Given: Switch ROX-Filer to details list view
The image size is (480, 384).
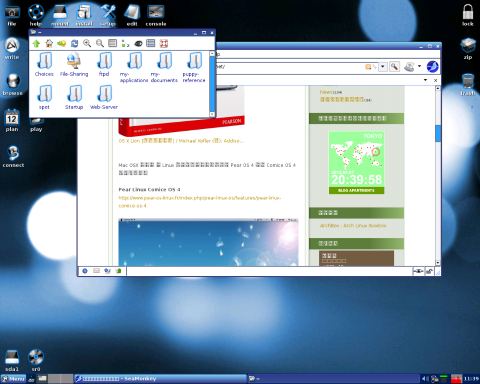Looking at the screenshot, I should (113, 43).
